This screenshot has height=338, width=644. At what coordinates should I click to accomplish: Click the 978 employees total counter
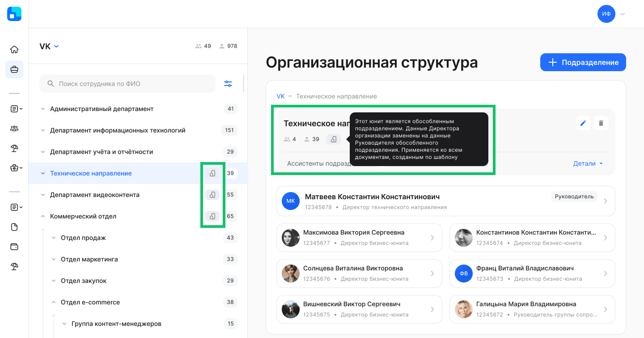tap(228, 46)
